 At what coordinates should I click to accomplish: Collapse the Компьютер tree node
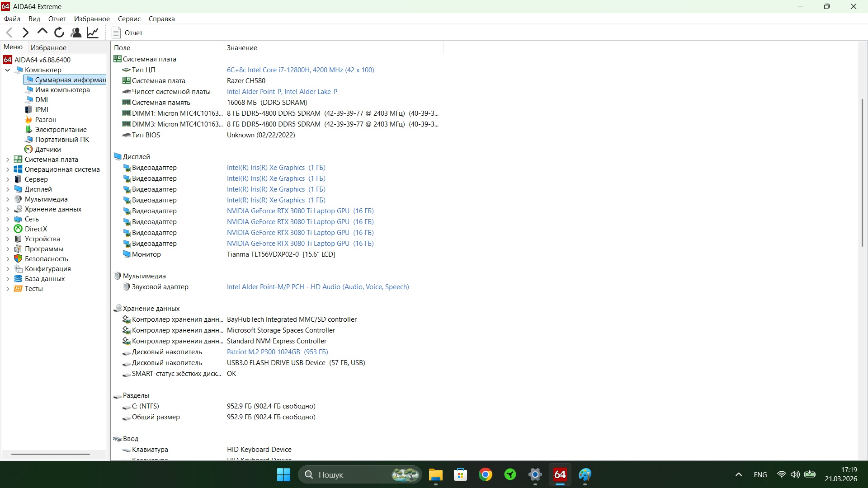pyautogui.click(x=8, y=70)
